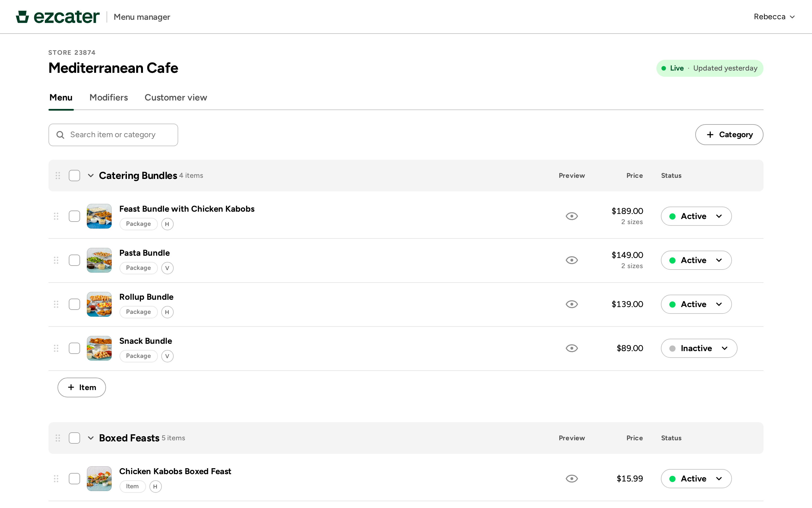Select the Snack Bundle checkbox
This screenshot has height=508, width=812.
tap(74, 348)
